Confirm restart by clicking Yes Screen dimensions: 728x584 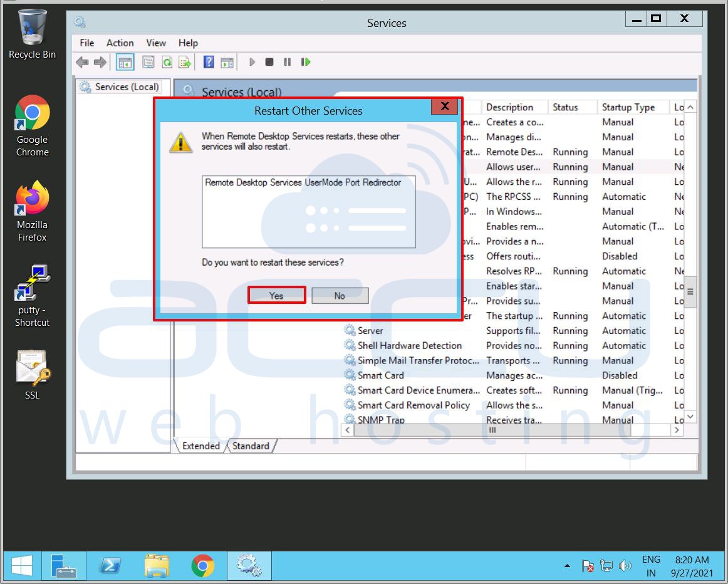[276, 295]
